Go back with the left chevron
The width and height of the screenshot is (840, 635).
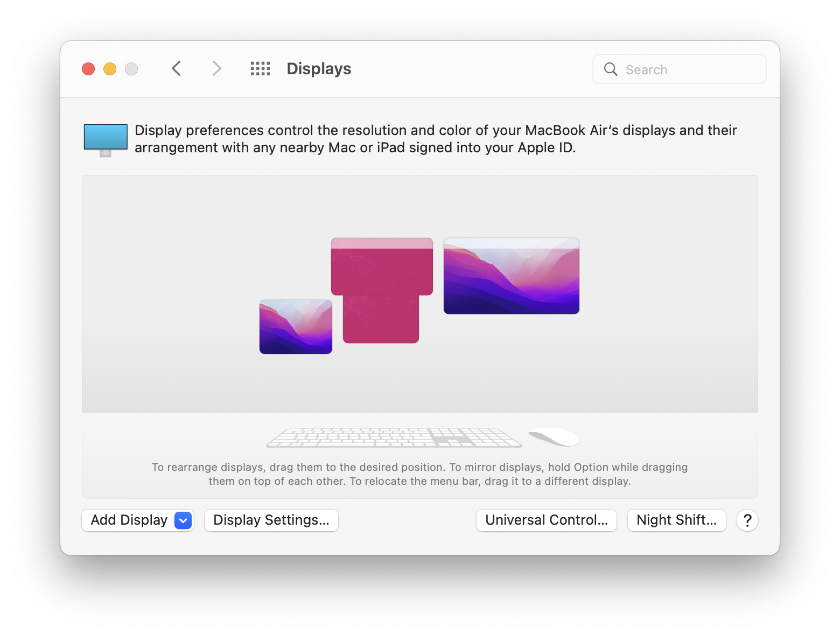click(x=176, y=69)
